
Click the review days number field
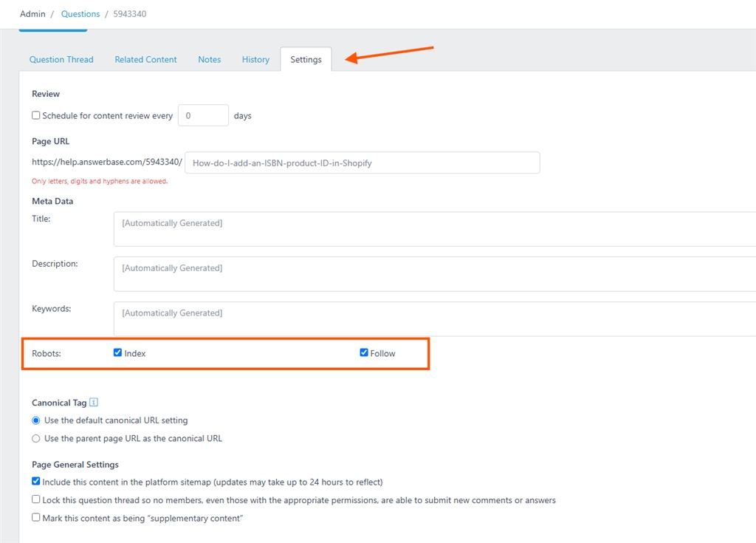[x=203, y=115]
